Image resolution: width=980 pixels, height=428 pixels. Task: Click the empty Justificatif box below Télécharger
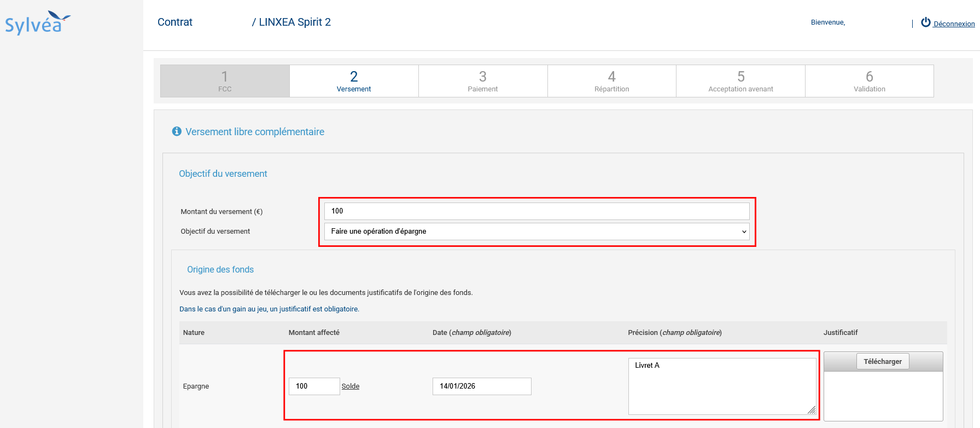(883, 396)
